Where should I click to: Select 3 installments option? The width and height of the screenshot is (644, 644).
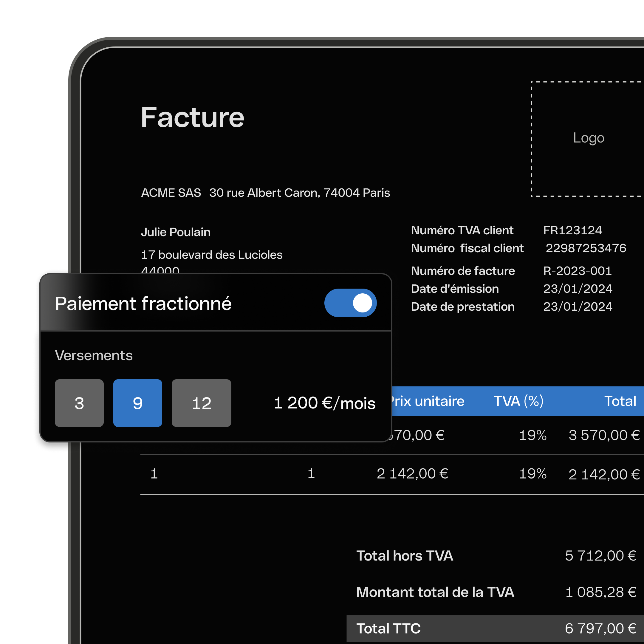coord(79,403)
